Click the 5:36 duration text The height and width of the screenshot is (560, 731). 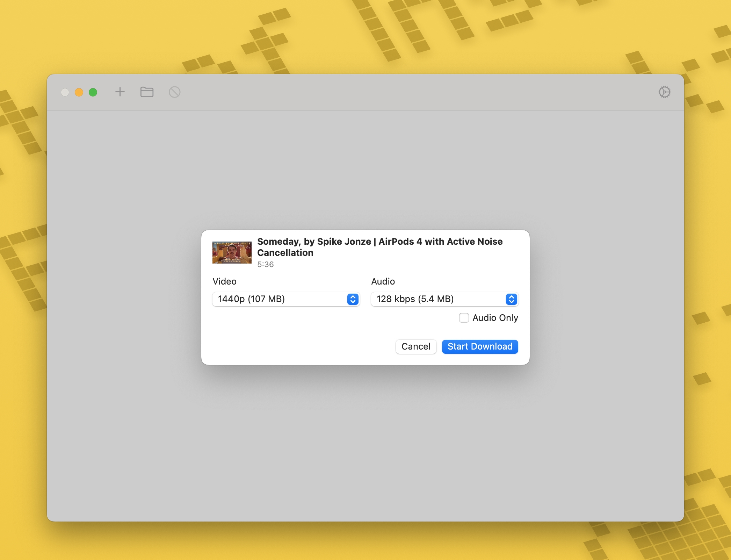(266, 265)
